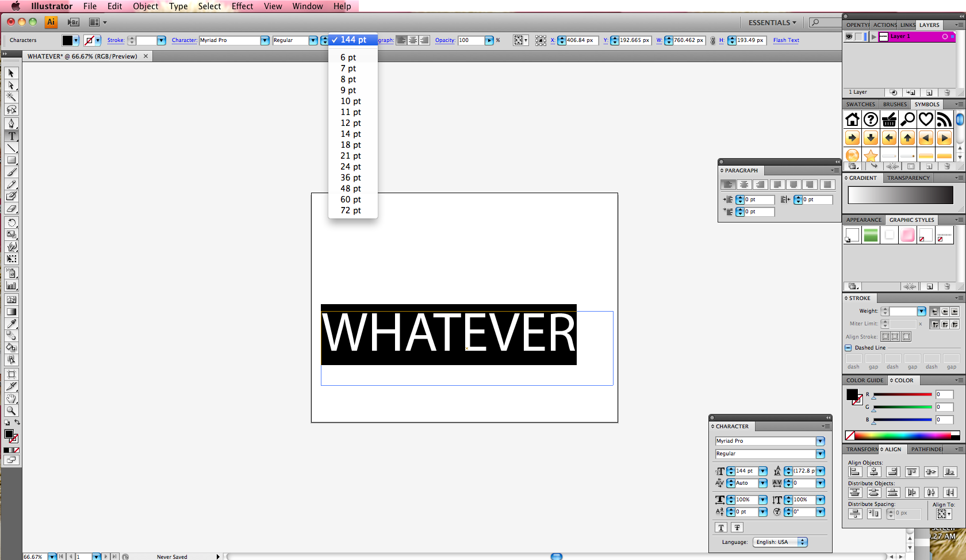The width and height of the screenshot is (966, 560).
Task: Click the Flash Text link
Action: click(x=786, y=40)
